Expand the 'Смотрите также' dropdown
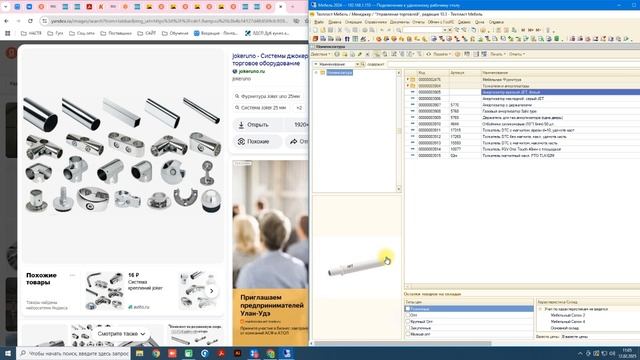 click(x=121, y=334)
